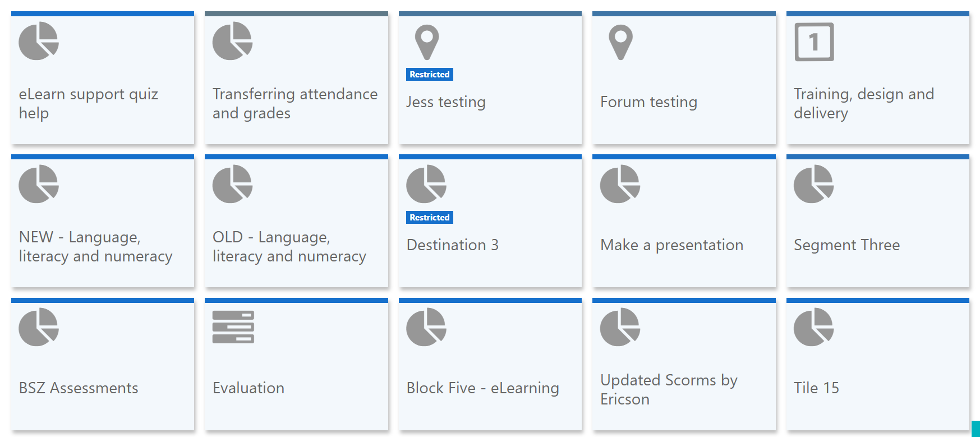Screen dimensions: 980x437
Task: Go to Segment Three course
Action: click(846, 245)
